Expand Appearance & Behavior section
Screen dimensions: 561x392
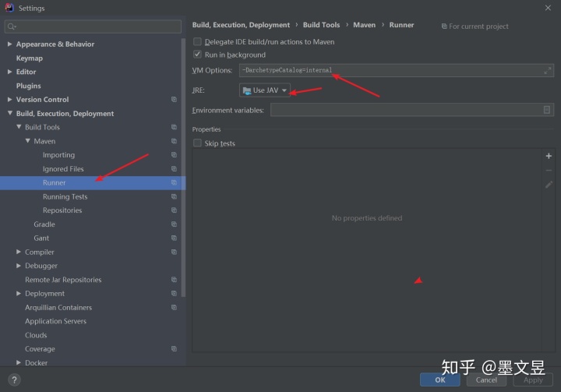click(x=9, y=44)
